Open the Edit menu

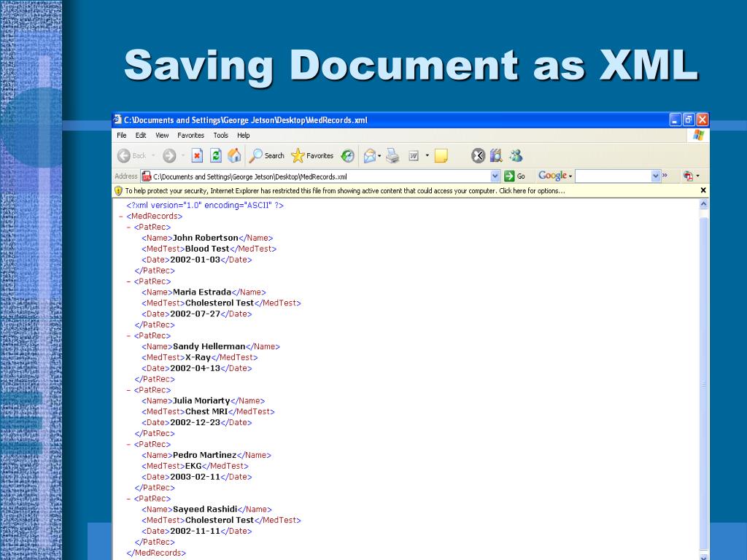point(141,135)
